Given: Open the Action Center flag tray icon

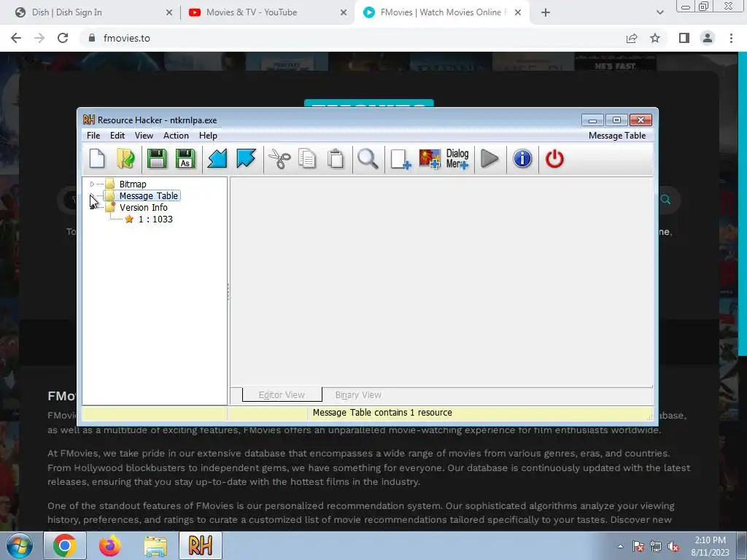Looking at the screenshot, I should (638, 546).
